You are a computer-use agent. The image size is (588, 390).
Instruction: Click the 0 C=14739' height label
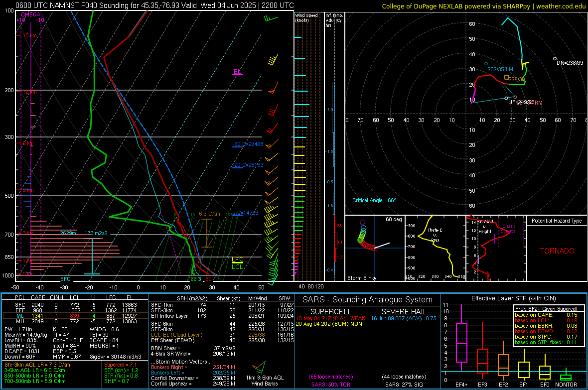pos(246,213)
